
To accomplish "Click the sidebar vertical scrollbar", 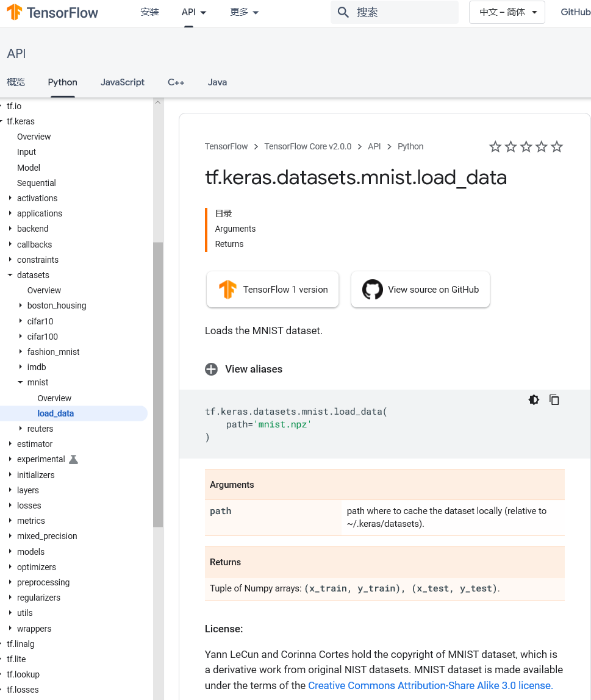I will click(158, 384).
